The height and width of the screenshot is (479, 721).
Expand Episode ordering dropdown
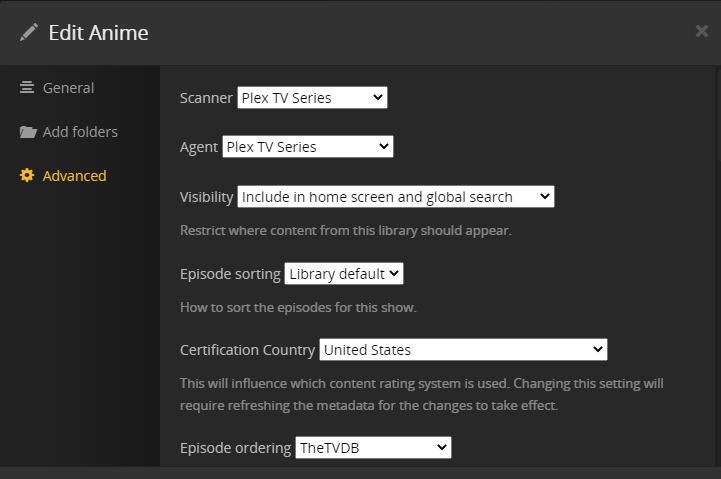374,448
